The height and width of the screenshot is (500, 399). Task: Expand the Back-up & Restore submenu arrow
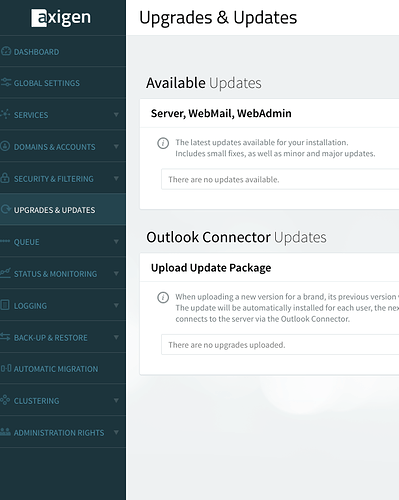click(116, 337)
